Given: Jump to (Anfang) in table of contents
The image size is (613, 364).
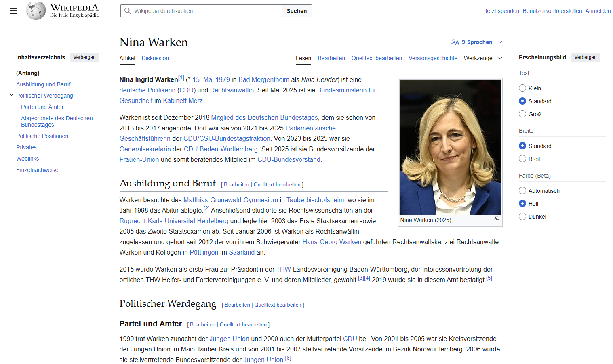Looking at the screenshot, I should coord(28,73).
